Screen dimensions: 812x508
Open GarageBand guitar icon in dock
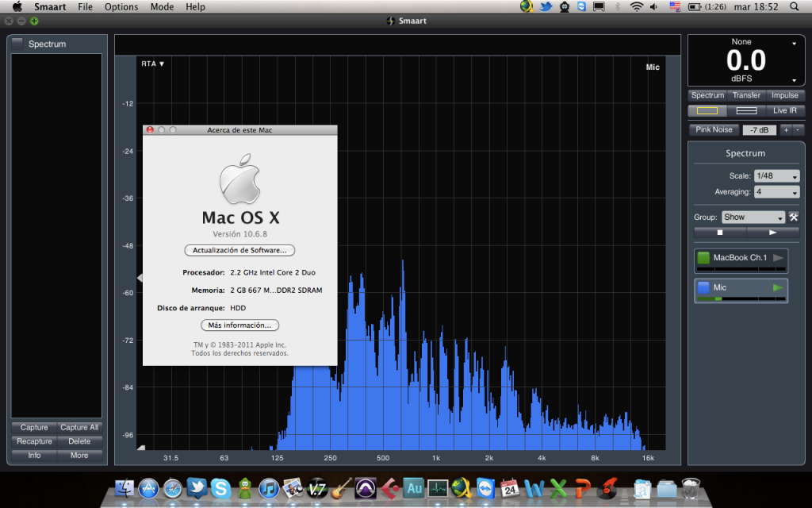(x=341, y=488)
